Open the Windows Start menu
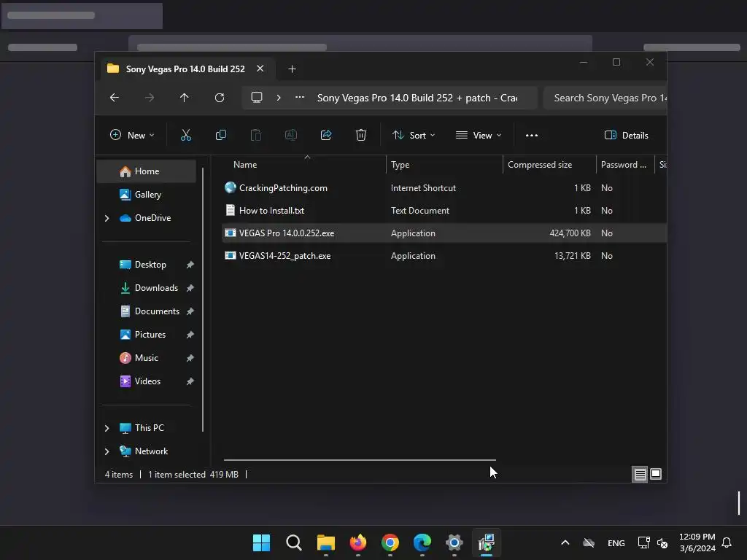Screen dimensions: 747x560 click(x=261, y=542)
